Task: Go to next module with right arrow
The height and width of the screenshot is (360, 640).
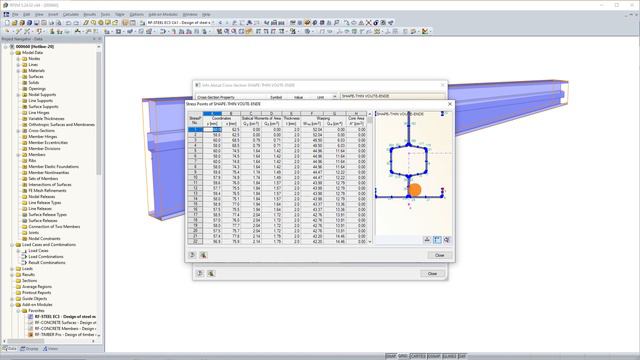Action: click(227, 23)
